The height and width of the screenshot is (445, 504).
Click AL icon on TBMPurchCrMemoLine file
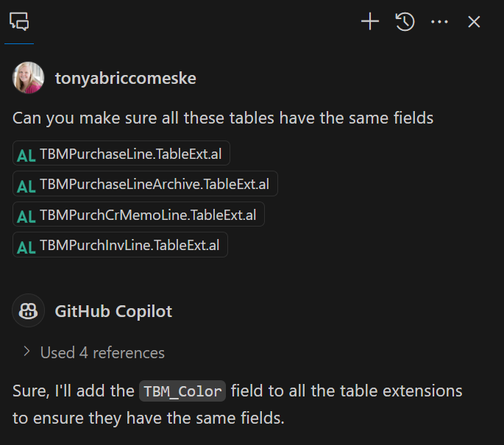click(x=26, y=216)
